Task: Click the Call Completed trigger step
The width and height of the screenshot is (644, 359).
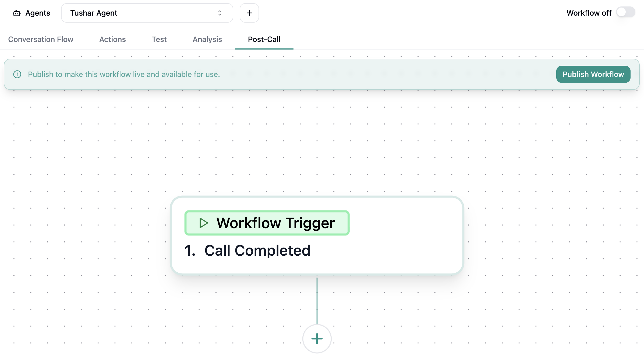Action: click(x=257, y=250)
